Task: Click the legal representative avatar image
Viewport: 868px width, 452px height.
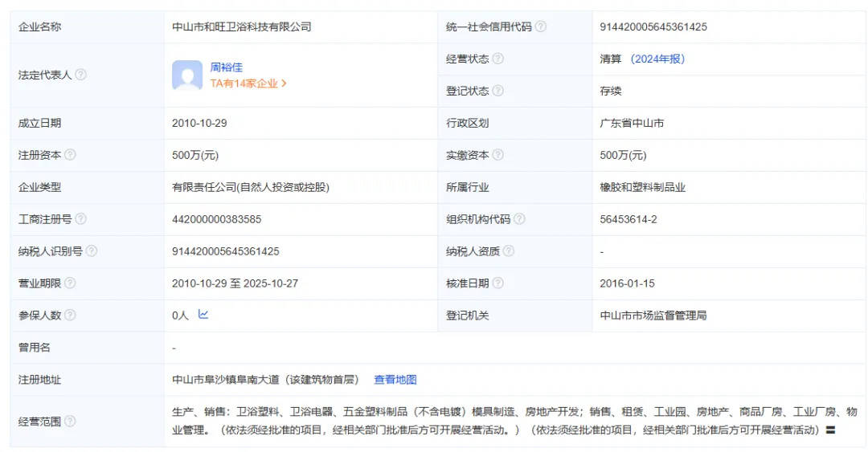Action: tap(187, 75)
